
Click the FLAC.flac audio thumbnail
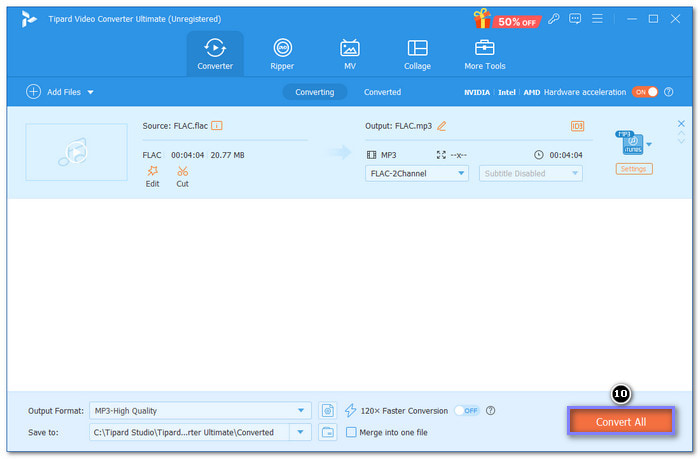[x=76, y=152]
